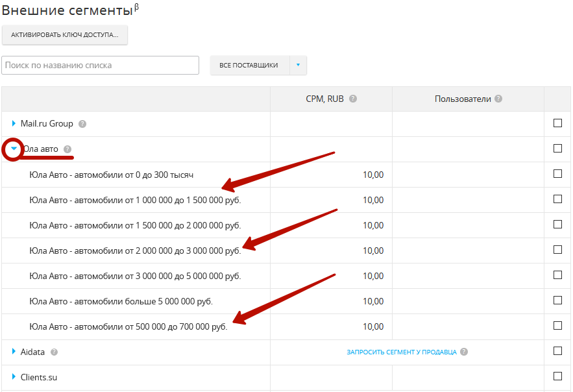Click Юла Авто - автомобили от 0 до 300 тысяч

coord(112,175)
